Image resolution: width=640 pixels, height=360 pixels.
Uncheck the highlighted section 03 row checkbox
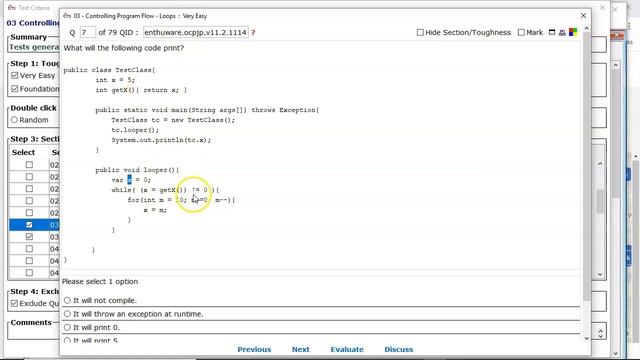point(29,225)
